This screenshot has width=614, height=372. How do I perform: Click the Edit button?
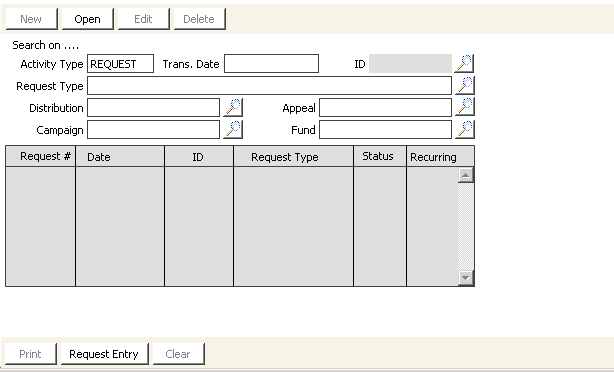(x=143, y=19)
